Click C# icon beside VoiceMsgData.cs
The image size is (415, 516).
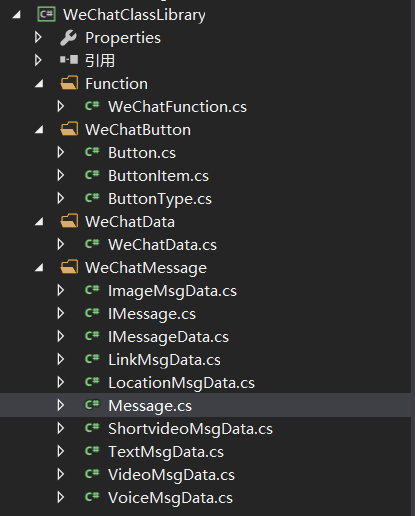tap(92, 497)
